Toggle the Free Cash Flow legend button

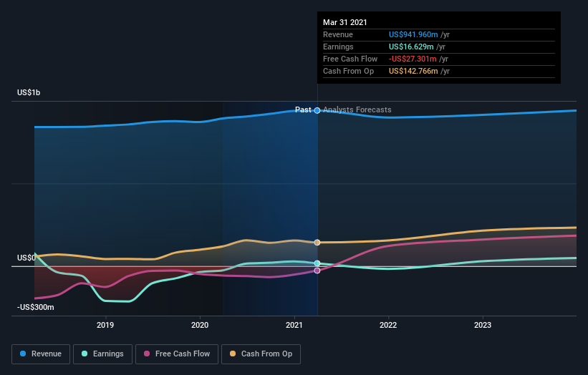[177, 354]
